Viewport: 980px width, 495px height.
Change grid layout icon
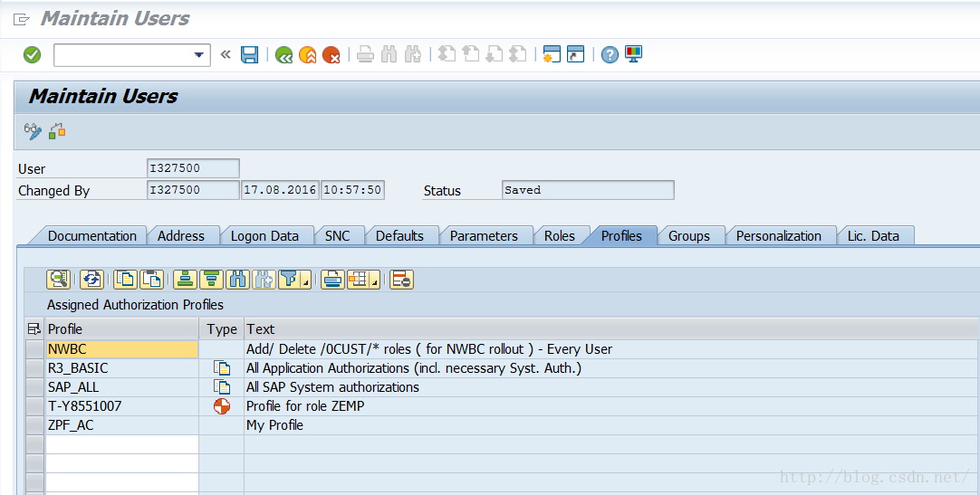tap(358, 280)
